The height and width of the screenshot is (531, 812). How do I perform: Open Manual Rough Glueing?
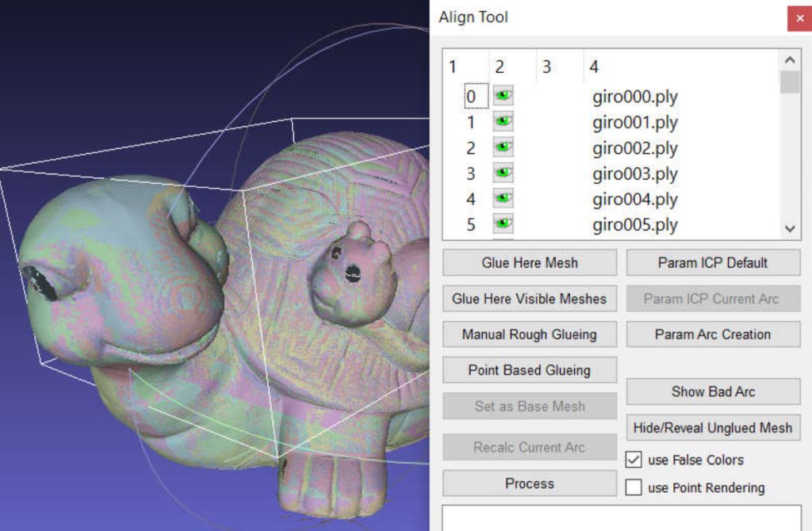point(529,334)
